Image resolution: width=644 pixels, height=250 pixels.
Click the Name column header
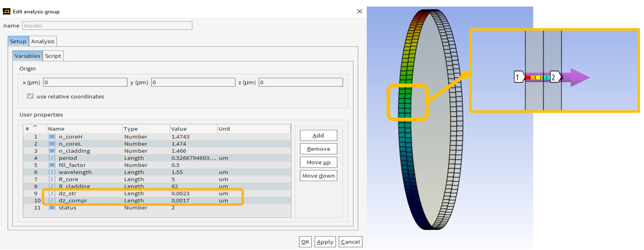(x=85, y=129)
